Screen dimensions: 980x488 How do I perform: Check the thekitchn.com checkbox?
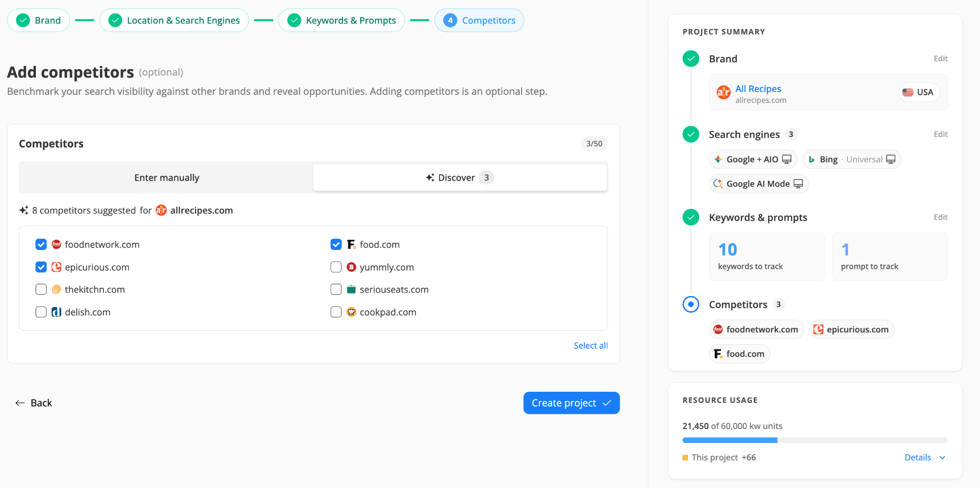41,290
